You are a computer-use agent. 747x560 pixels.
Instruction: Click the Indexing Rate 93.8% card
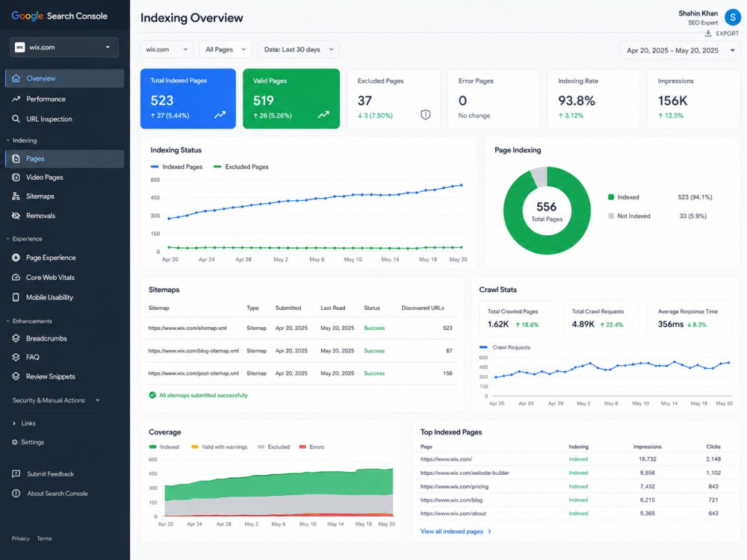tap(593, 99)
